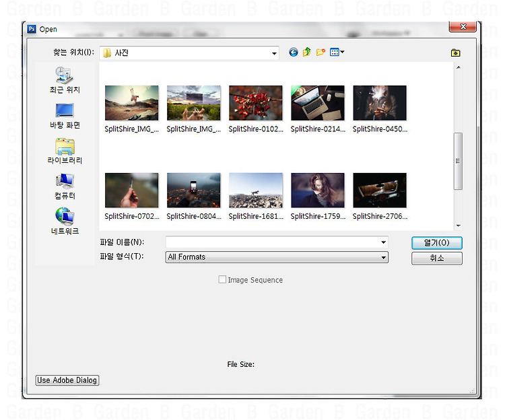This screenshot has height=420, width=505.
Task: Click the SplitShire-0702... file name label
Action: coord(132,216)
